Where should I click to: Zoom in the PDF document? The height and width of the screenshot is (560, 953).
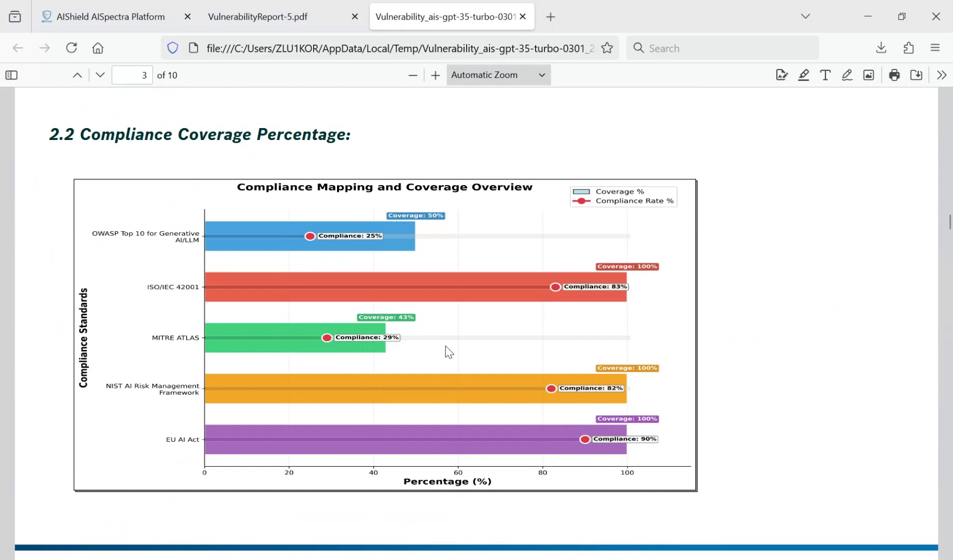pos(436,75)
